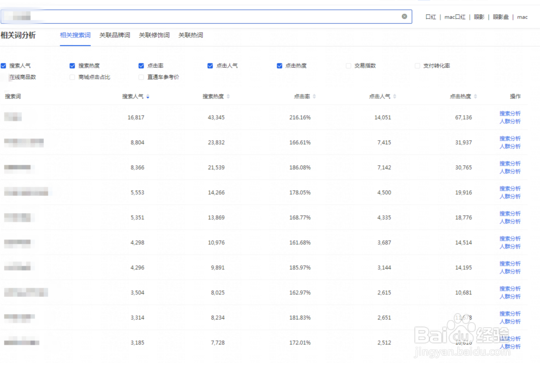Select the 186.08% click rate cell
The width and height of the screenshot is (540, 371).
coord(300,167)
